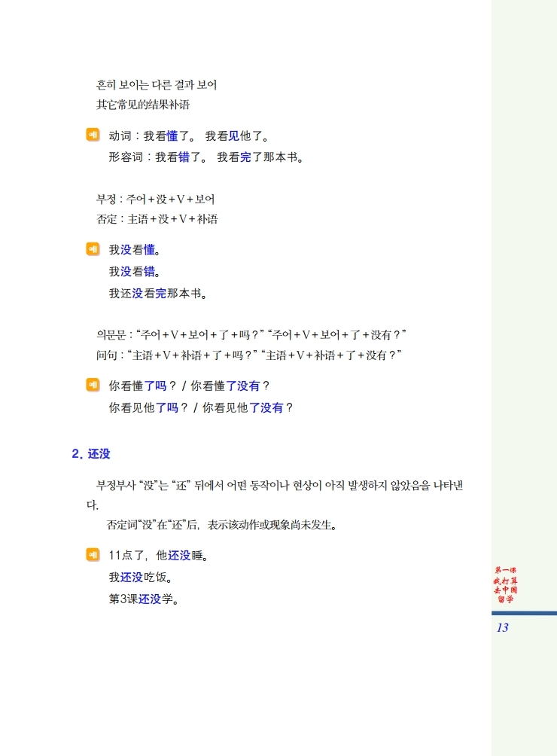Click the question pattern line starting 问句
This screenshot has width=557, height=756.
(248, 355)
